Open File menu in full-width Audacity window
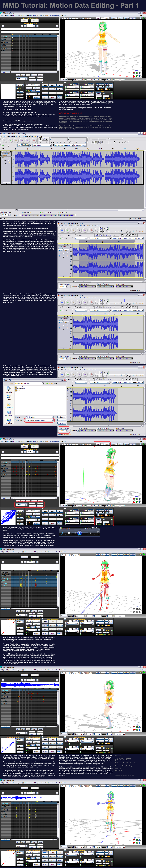The width and height of the screenshot is (146, 868). coord(1,136)
